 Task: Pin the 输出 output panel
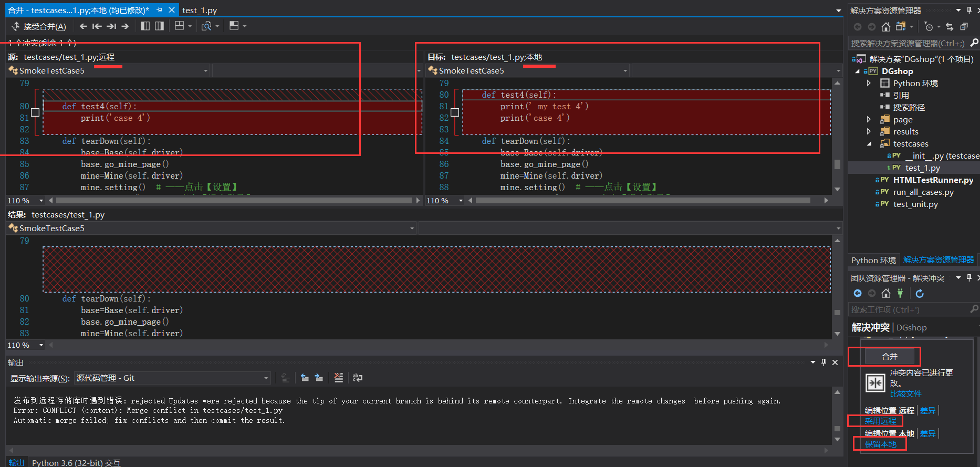click(823, 362)
